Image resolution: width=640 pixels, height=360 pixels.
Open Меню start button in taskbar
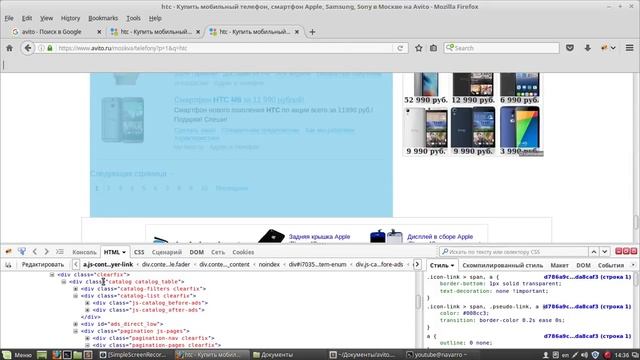[17, 355]
